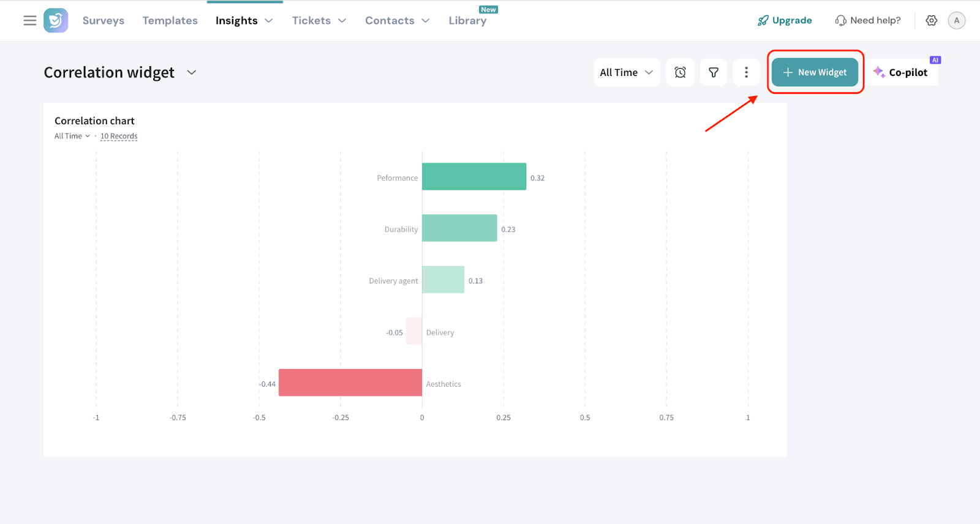Open the settings gear icon
The width and height of the screenshot is (980, 524).
[x=932, y=21]
